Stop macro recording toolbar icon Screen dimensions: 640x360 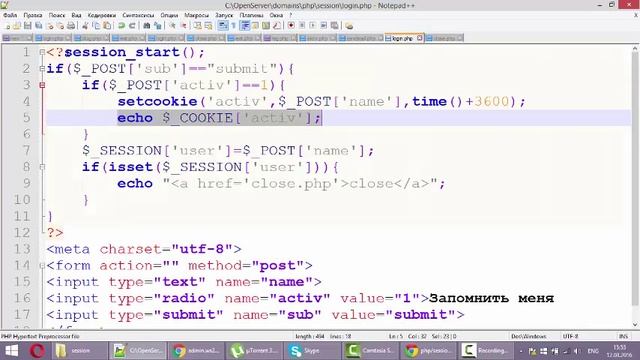302,26
